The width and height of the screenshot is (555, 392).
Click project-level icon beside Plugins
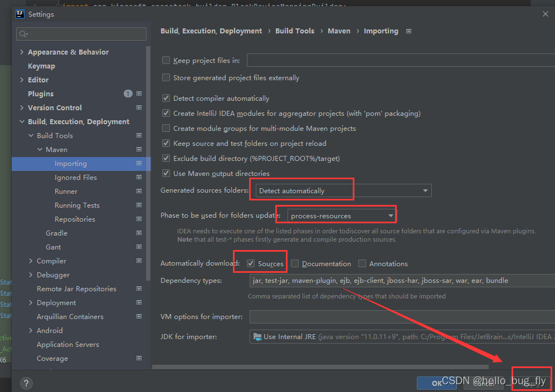pos(139,94)
